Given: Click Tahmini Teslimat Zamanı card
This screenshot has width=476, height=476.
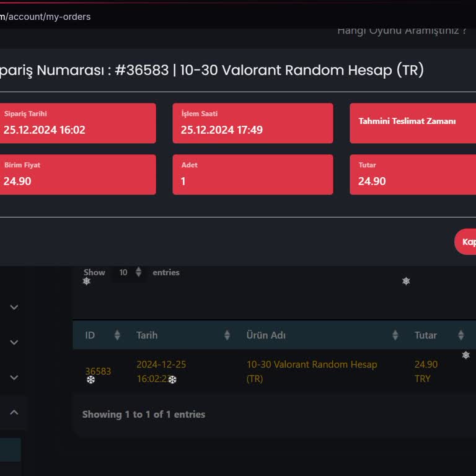Looking at the screenshot, I should coord(413,123).
